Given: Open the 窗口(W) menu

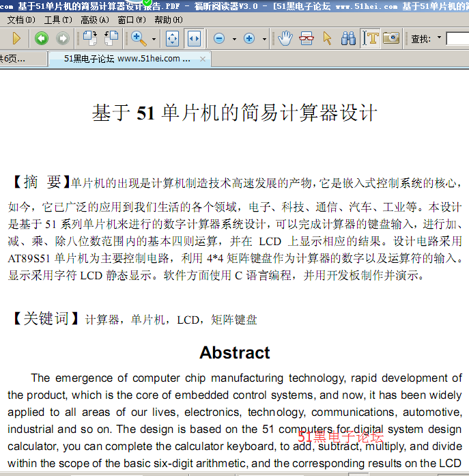Looking at the screenshot, I should click(132, 20).
